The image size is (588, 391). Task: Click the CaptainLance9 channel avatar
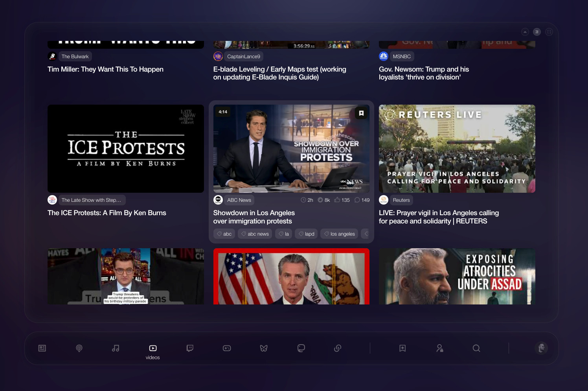(218, 56)
